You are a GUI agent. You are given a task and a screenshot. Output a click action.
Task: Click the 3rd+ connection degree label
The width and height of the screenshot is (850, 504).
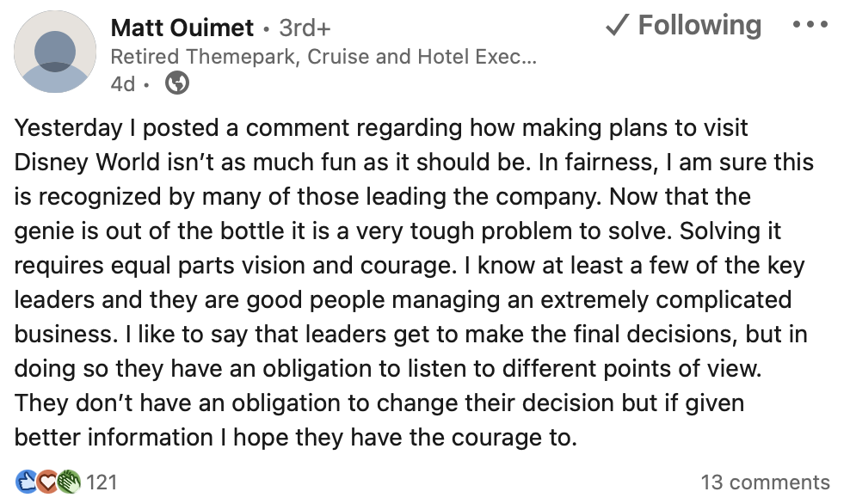(305, 28)
